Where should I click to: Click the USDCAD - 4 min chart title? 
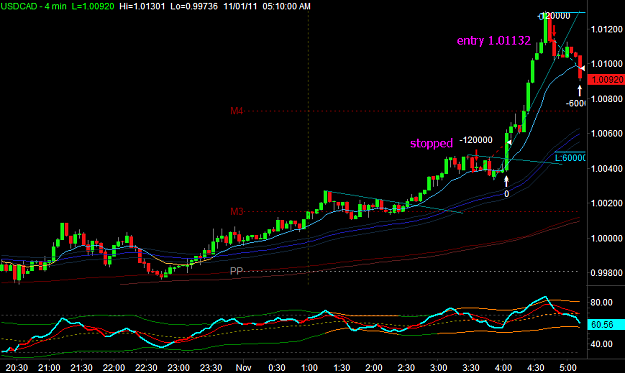pos(34,6)
